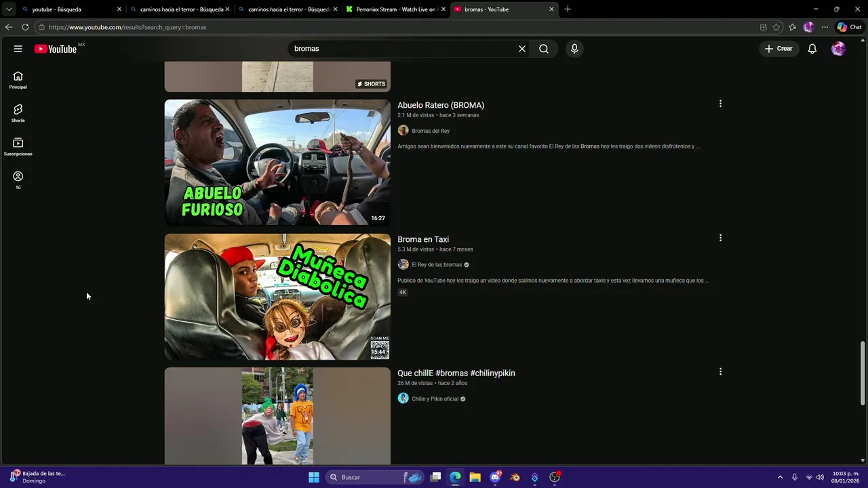Open Chilin y Pikin oficial channel name
Screen dimensions: 868x488
click(435, 399)
